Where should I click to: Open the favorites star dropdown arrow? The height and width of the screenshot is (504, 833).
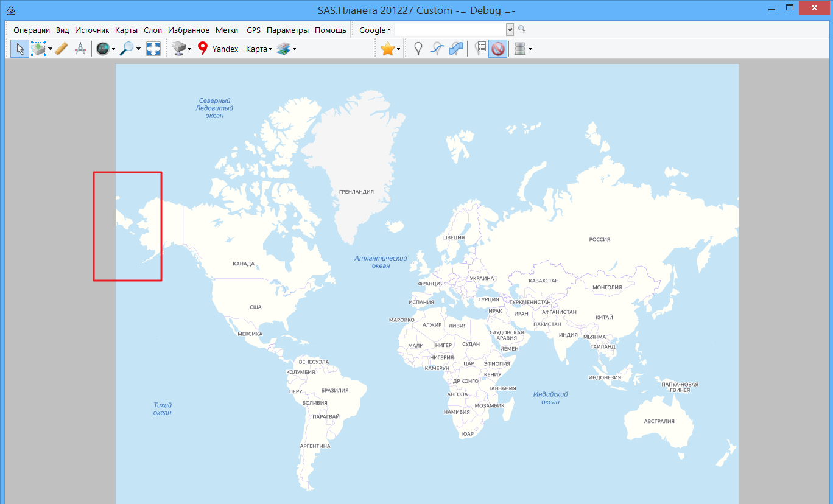coord(398,49)
